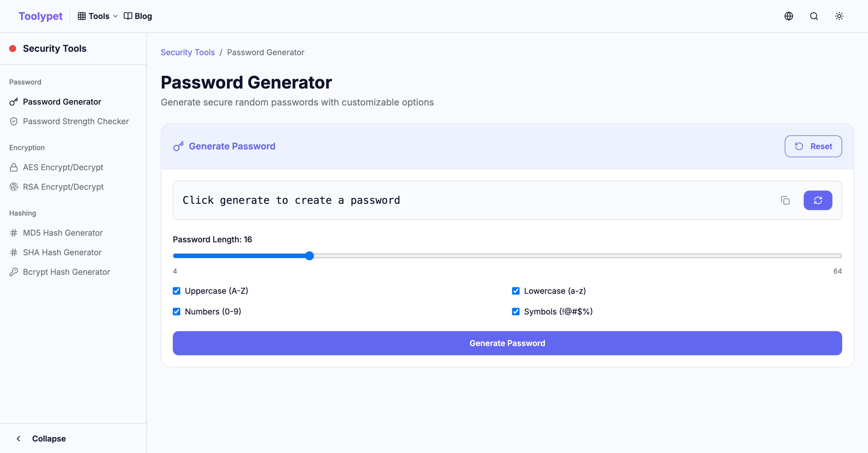Click the Security Tools breadcrumb link
The width and height of the screenshot is (868, 453).
coord(187,52)
